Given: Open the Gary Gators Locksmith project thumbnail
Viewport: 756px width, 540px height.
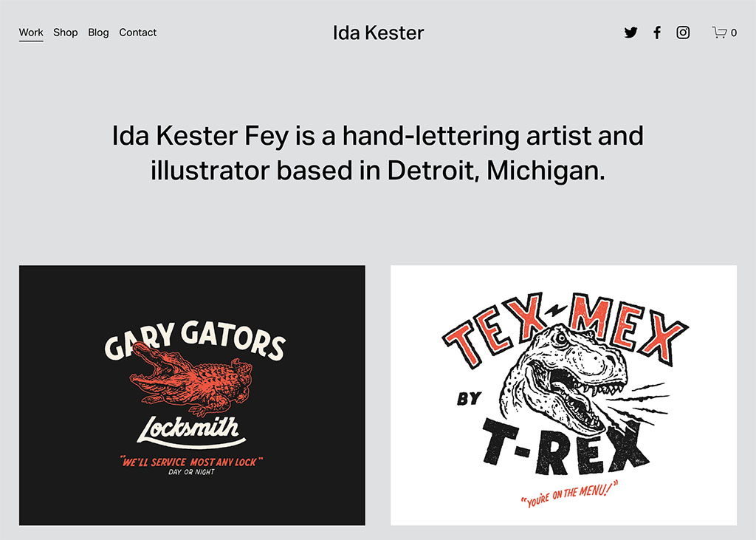Looking at the screenshot, I should coord(192,394).
